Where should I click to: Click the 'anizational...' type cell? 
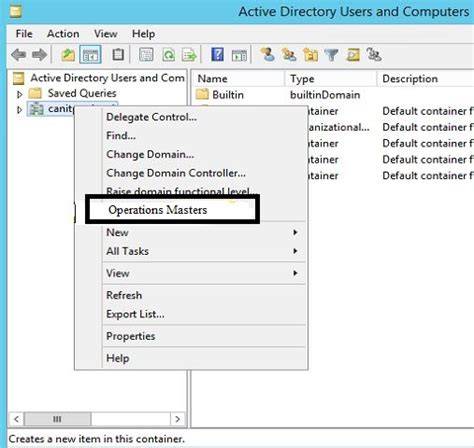[x=339, y=127]
